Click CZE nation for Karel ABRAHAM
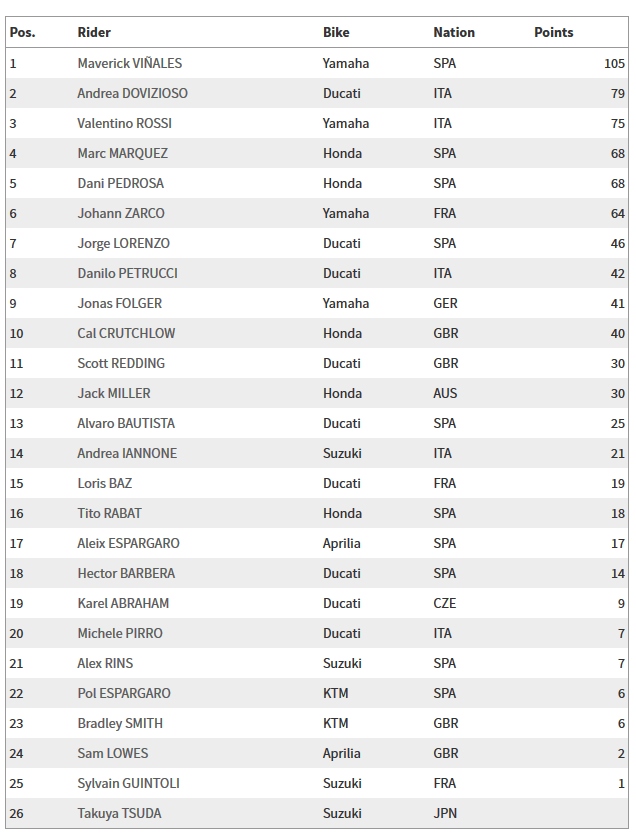The image size is (636, 836). 442,603
